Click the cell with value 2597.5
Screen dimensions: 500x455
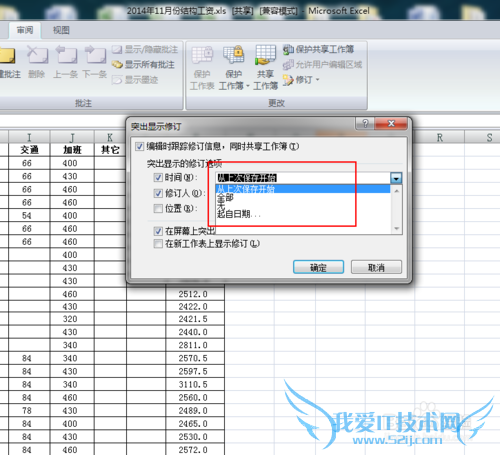(x=195, y=371)
